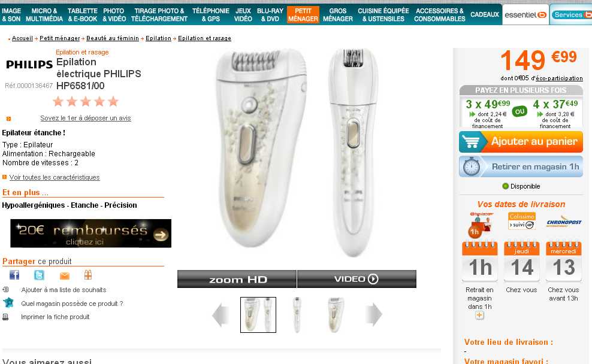Show next thumbnails with right arrow
The image size is (592, 364).
[x=374, y=314]
